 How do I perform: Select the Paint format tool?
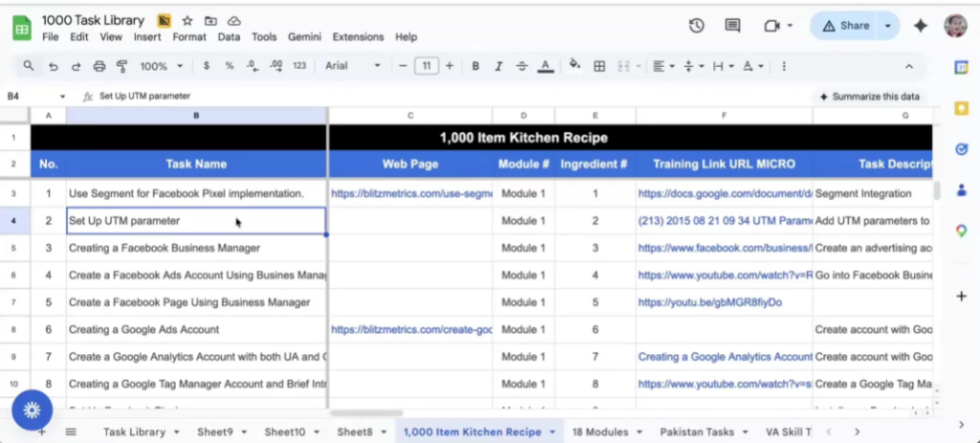(x=122, y=66)
